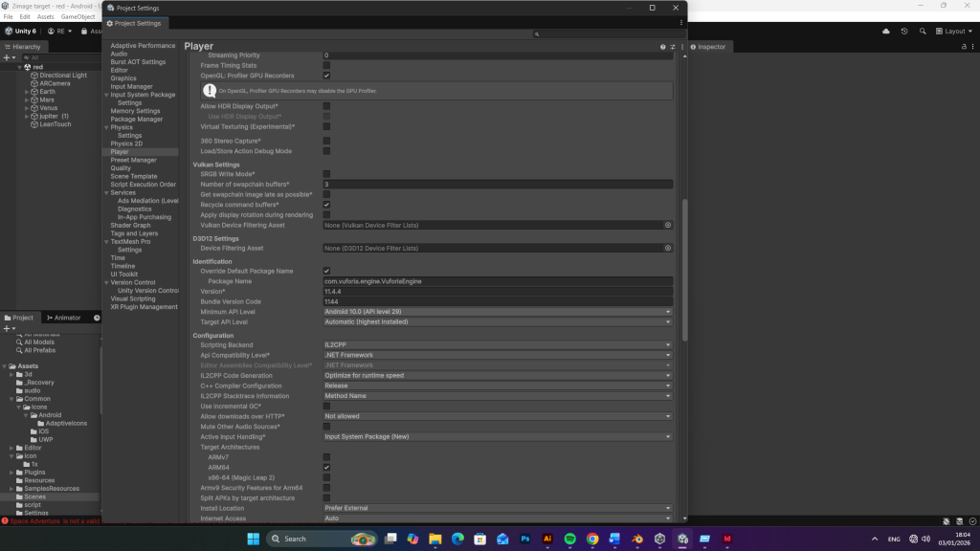Enable the ARMv7 target architecture checkbox
The height and width of the screenshot is (551, 980).
coord(326,457)
